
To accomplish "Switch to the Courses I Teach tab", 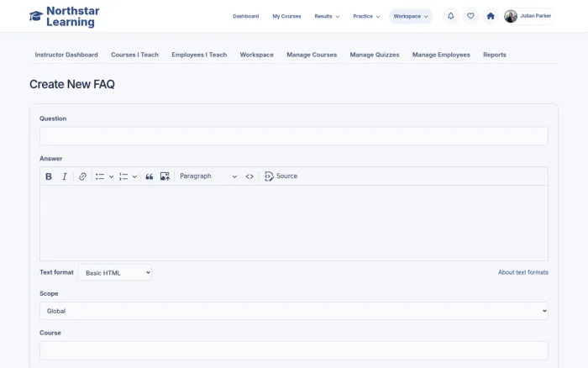I will (134, 55).
